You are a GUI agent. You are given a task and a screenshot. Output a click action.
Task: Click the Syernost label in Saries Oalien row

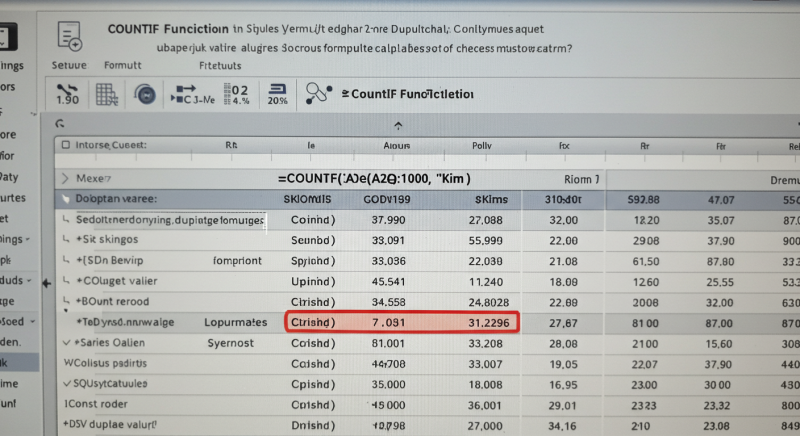[230, 343]
